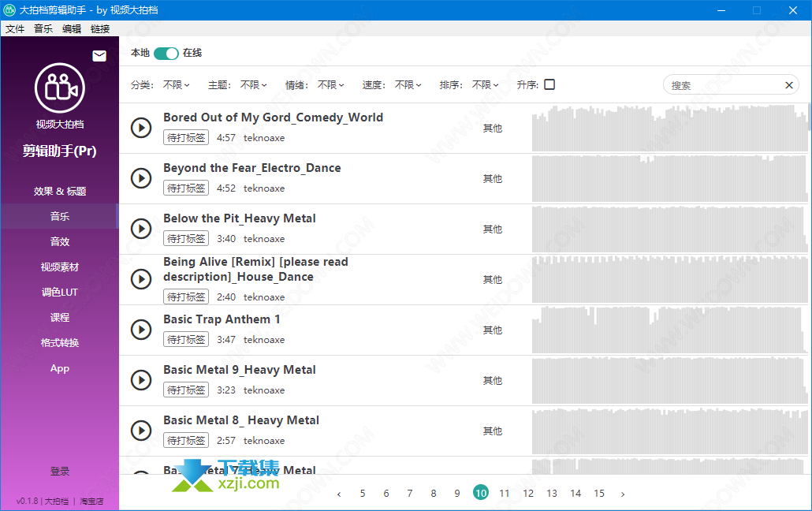The width and height of the screenshot is (812, 511).
Task: Seek within Beyond the Fear waveform
Action: [669, 178]
